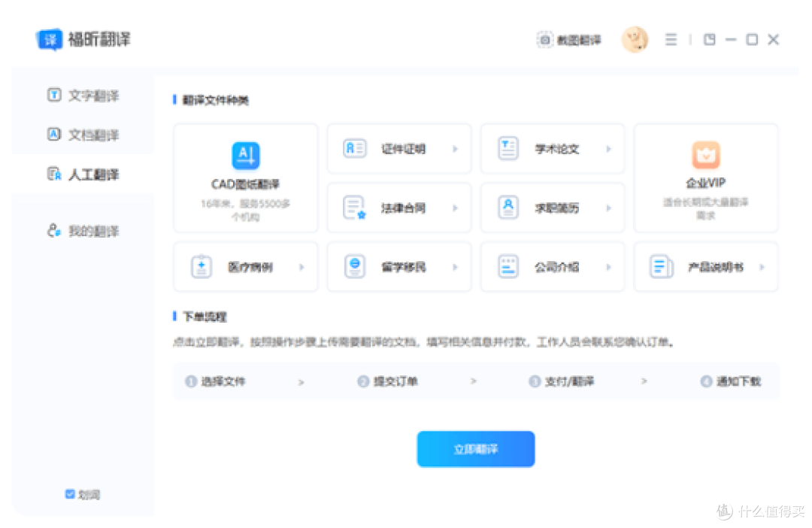Select the CAD图纸翻译 card title
This screenshot has width=812, height=528.
[x=245, y=184]
